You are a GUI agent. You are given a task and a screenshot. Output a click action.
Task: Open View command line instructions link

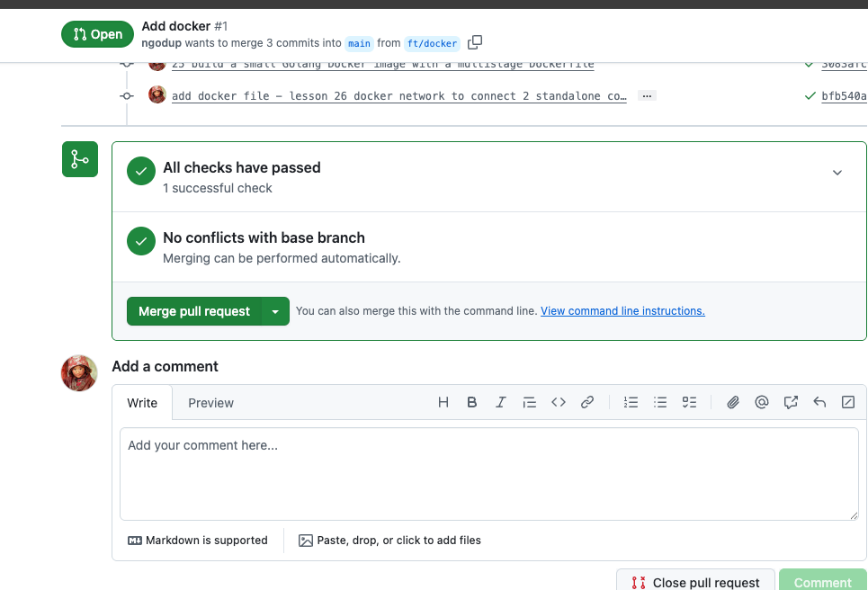pos(622,311)
